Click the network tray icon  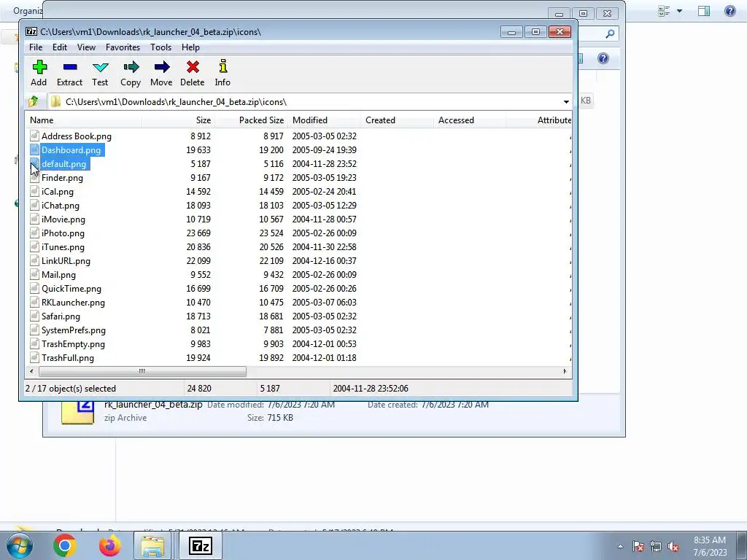pyautogui.click(x=656, y=547)
